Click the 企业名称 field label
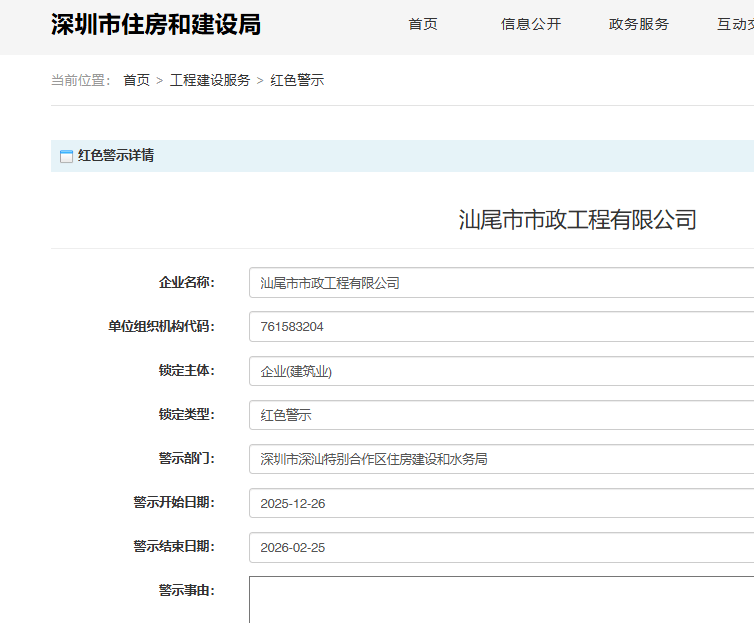This screenshot has height=623, width=754. pyautogui.click(x=186, y=283)
